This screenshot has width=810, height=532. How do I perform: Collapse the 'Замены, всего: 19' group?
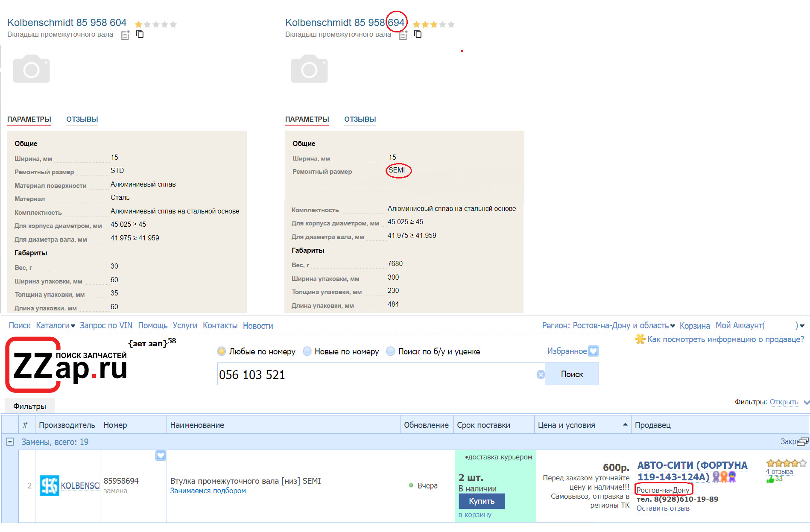click(x=10, y=442)
